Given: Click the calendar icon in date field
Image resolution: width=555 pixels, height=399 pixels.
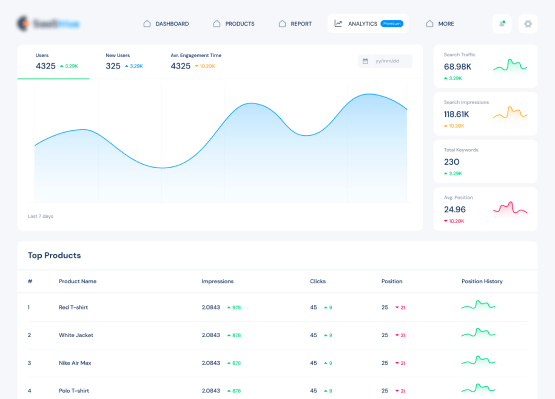Looking at the screenshot, I should [365, 61].
